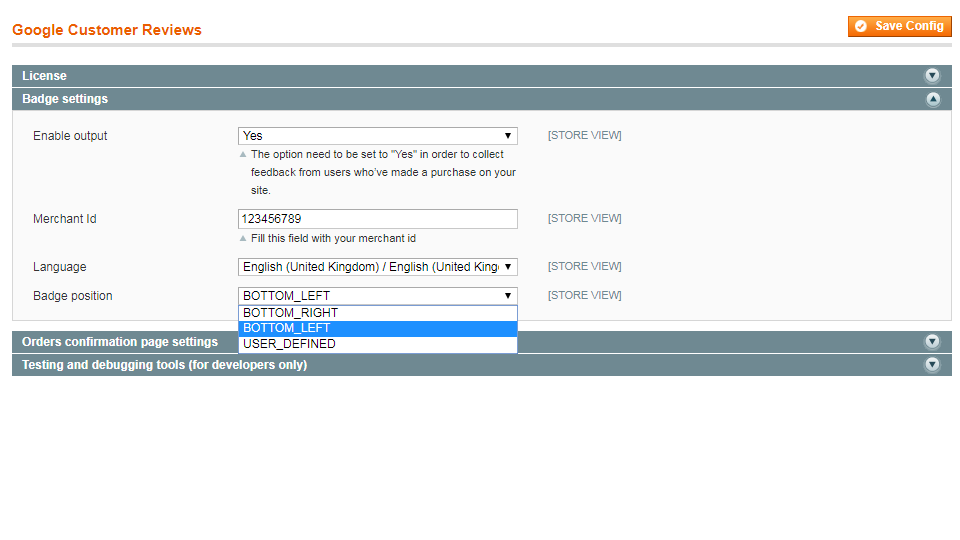Image resolution: width=960 pixels, height=540 pixels.
Task: Click STORE VIEW text beside Language
Action: pos(585,266)
